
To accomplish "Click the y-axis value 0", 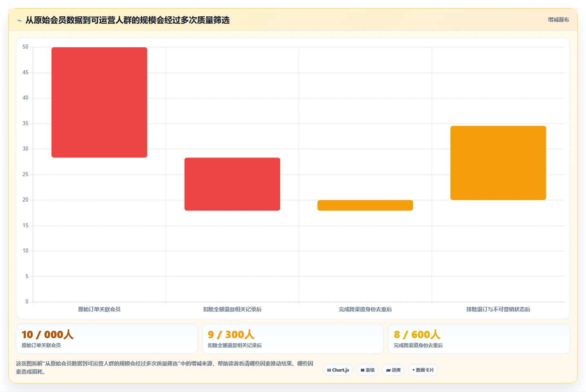I will tap(27, 302).
